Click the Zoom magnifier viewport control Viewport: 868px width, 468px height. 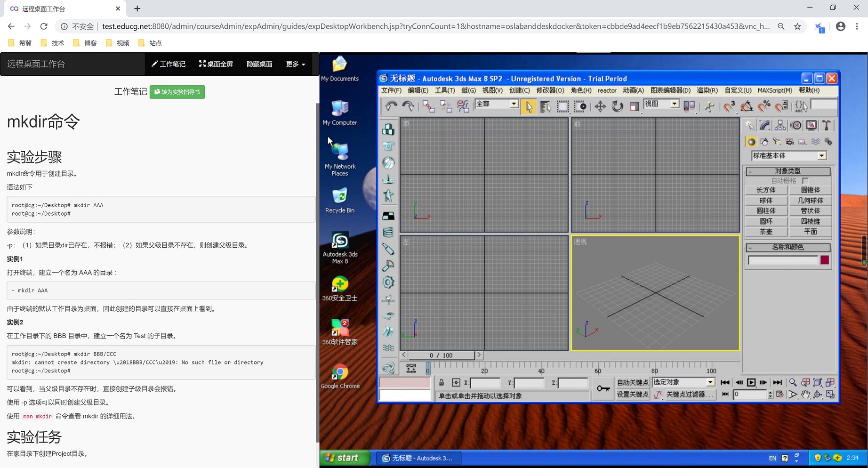click(793, 383)
